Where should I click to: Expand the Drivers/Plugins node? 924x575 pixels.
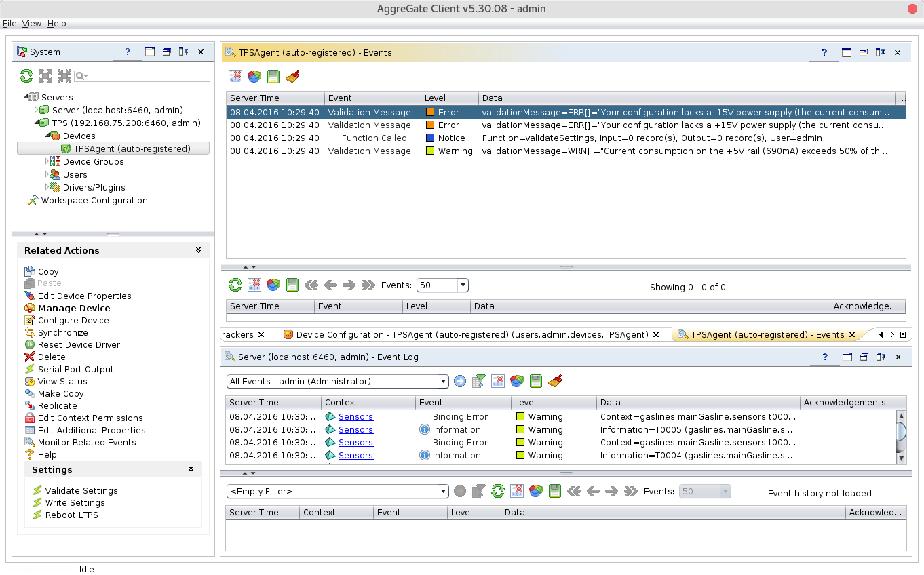pyautogui.click(x=47, y=187)
